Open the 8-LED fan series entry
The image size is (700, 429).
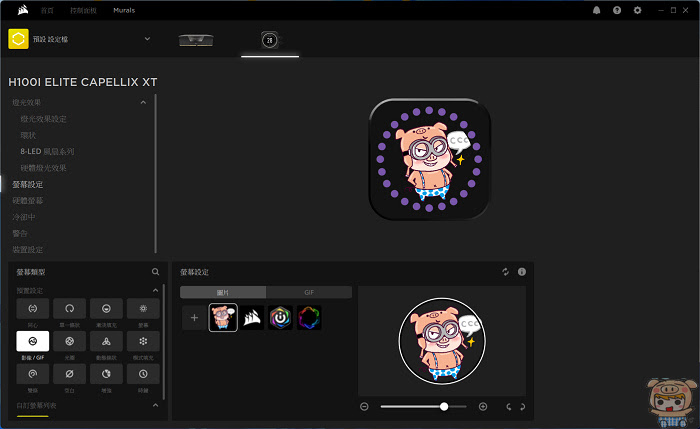(47, 151)
